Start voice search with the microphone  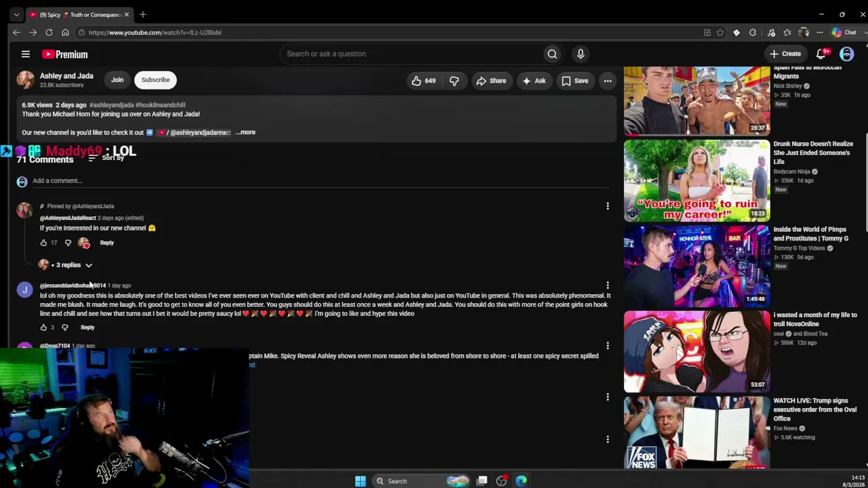coord(580,54)
